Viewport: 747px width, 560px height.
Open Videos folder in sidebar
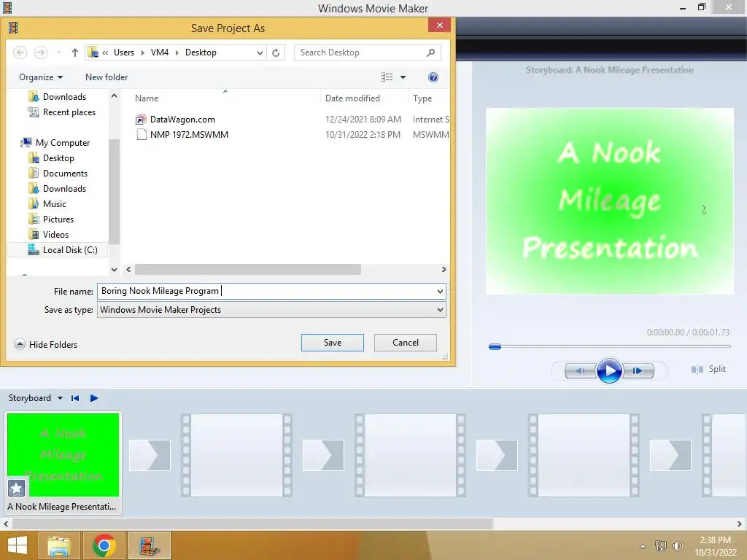tap(49, 234)
